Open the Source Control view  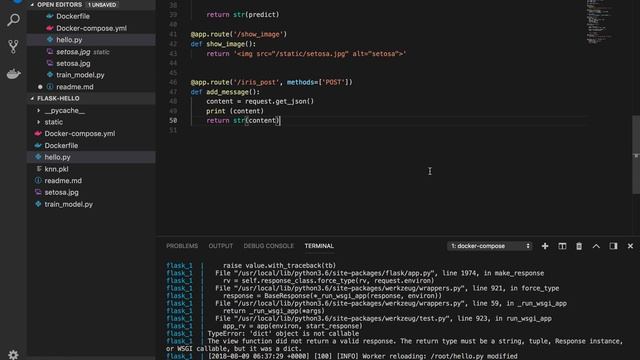tap(13, 47)
